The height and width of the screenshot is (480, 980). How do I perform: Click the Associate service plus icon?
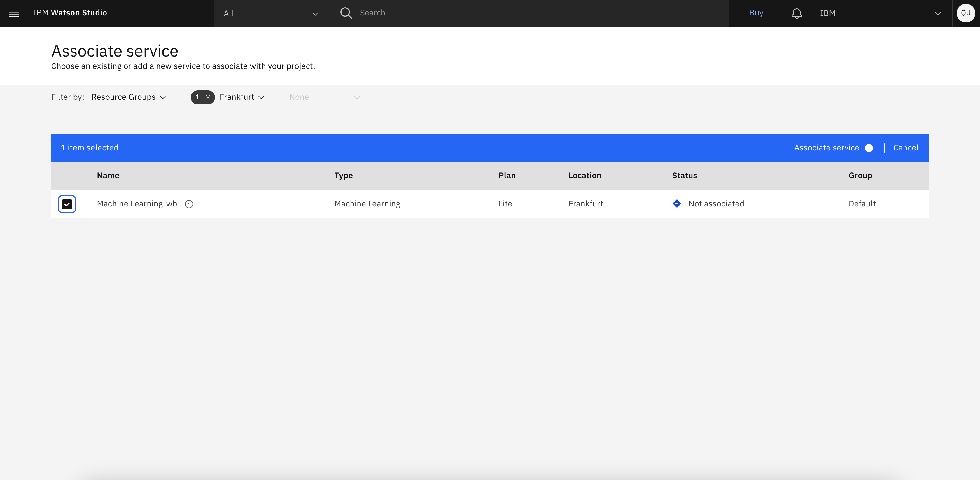869,148
